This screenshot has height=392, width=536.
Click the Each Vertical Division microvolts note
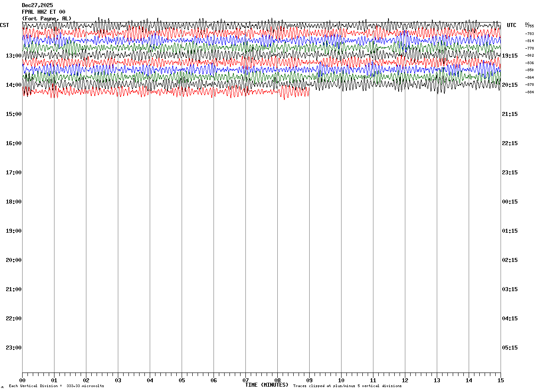[x=56, y=386]
